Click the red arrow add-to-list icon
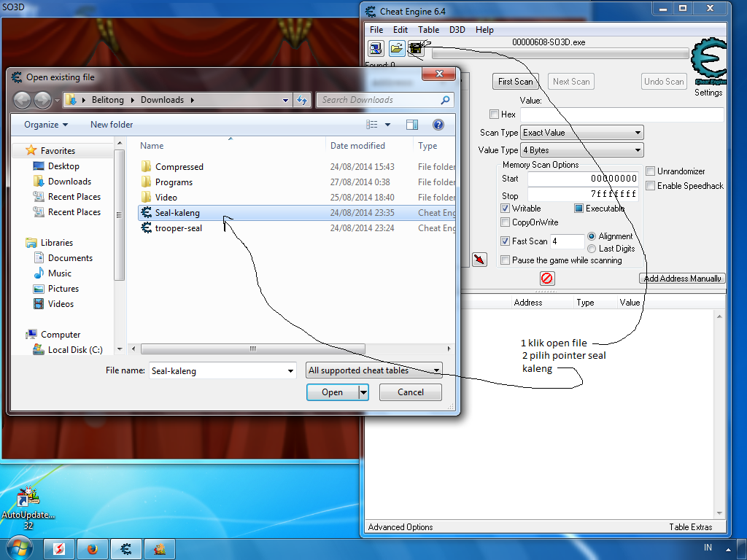747x560 pixels. click(479, 260)
